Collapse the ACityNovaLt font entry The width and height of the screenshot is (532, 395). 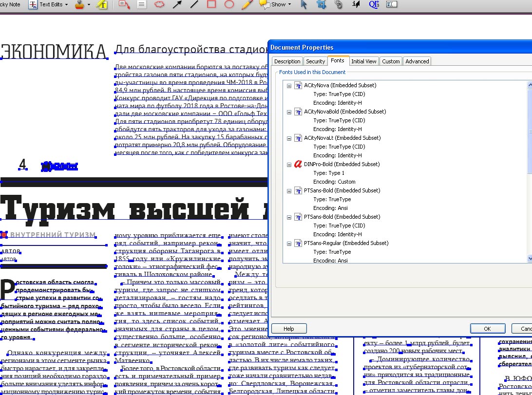point(289,138)
